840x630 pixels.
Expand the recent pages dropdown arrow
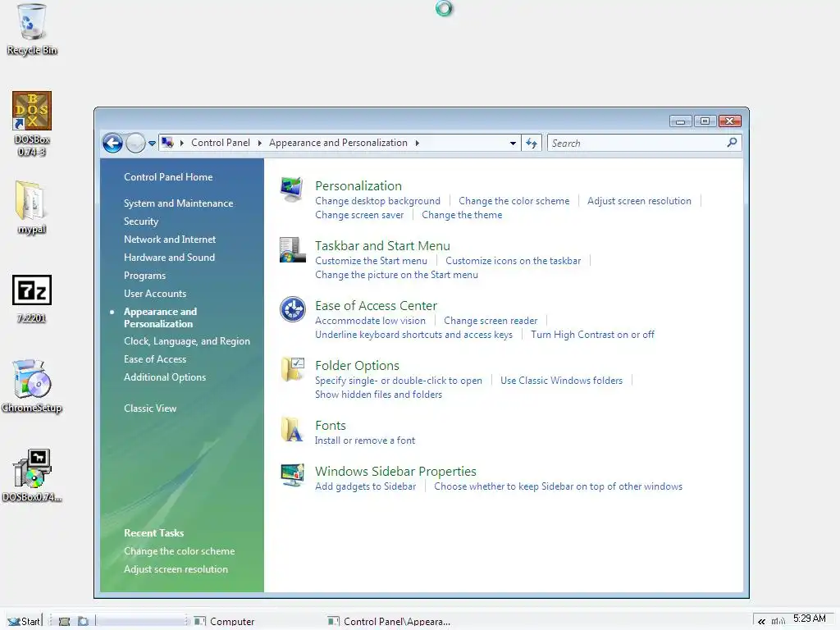152,143
